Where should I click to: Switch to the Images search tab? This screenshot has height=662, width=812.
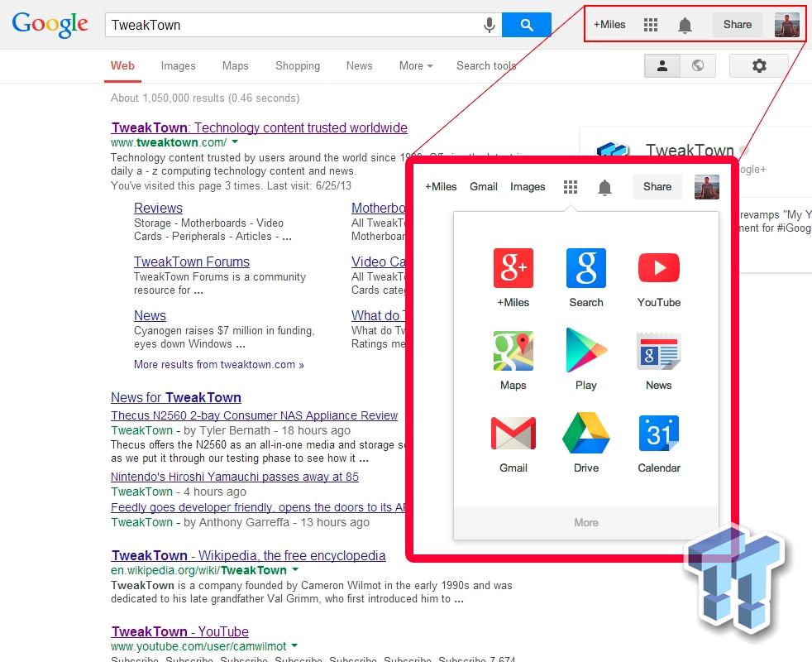click(x=178, y=65)
